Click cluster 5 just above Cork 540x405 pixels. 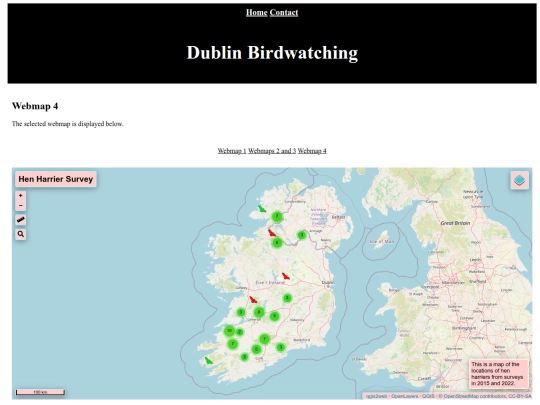(x=256, y=350)
